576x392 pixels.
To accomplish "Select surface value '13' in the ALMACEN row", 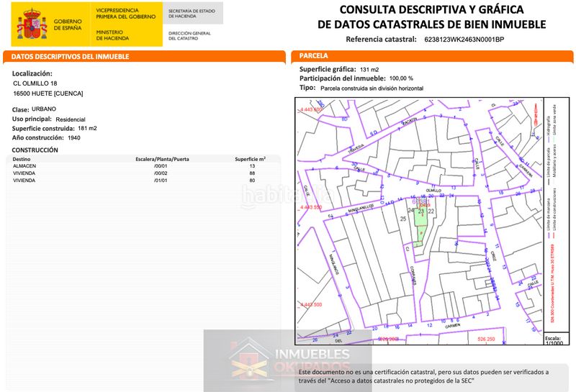I will click(x=252, y=166).
